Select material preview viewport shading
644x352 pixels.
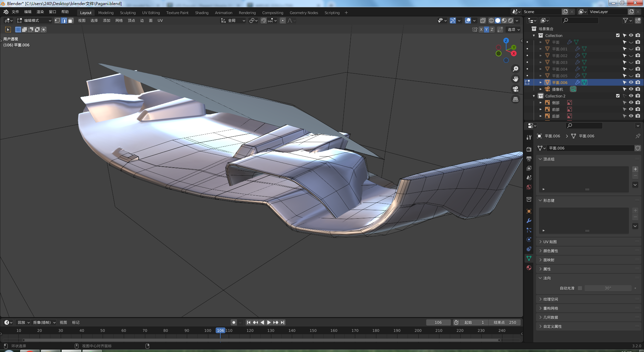click(x=504, y=20)
